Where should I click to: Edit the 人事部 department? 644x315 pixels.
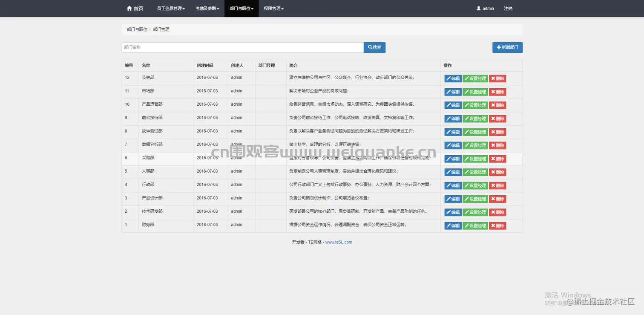[x=453, y=172]
